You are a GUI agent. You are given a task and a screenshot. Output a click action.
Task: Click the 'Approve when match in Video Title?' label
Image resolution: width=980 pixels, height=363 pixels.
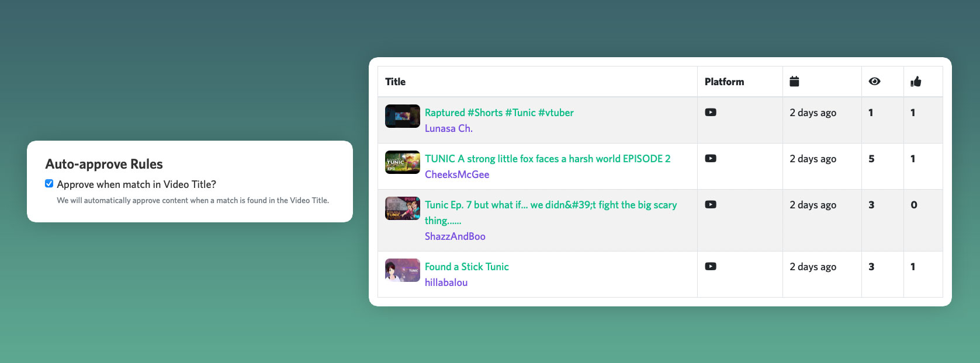pyautogui.click(x=136, y=184)
